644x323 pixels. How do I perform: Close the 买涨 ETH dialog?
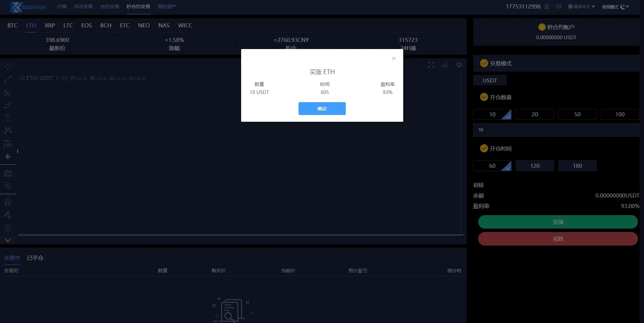click(393, 59)
